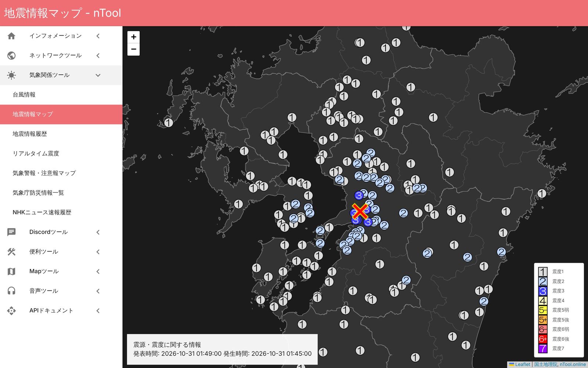
Task: Click the 地震情報マップ - nTool header title
Action: point(62,13)
